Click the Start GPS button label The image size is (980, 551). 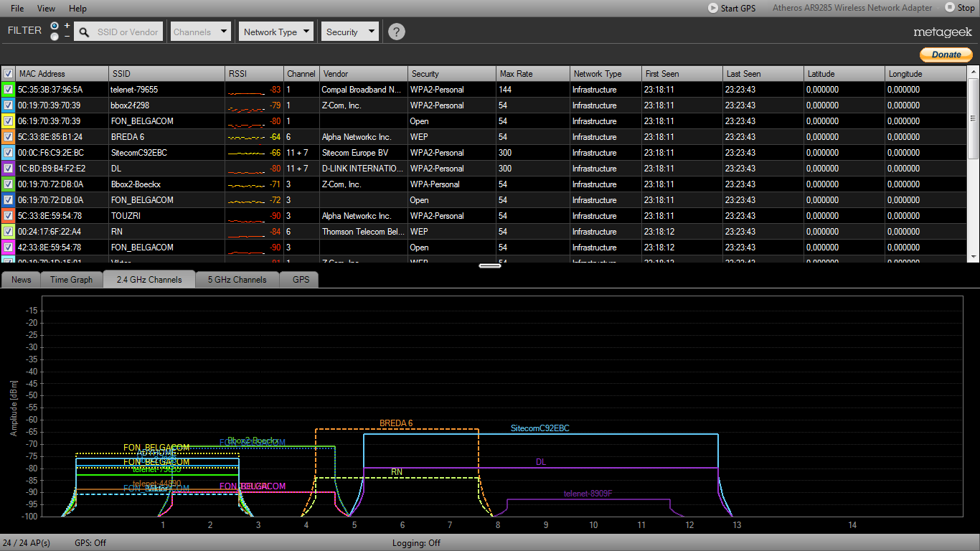pos(738,9)
